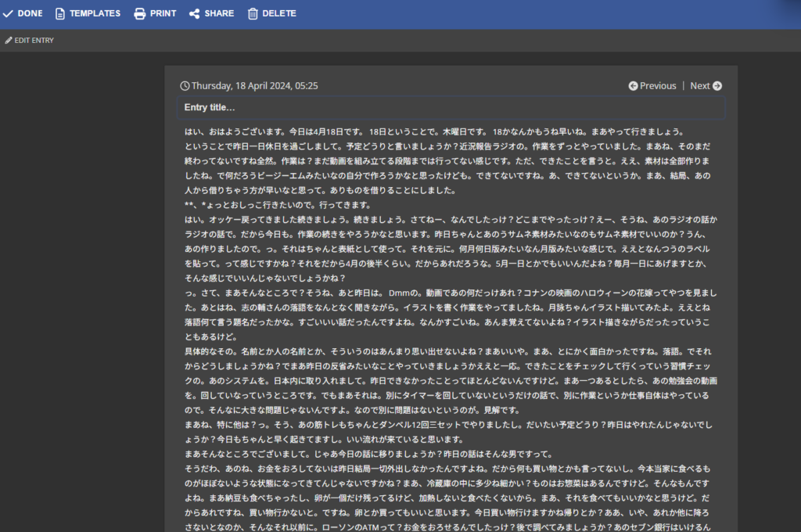Click the Templates document icon
Viewport: 801px width, 532px height.
click(59, 13)
